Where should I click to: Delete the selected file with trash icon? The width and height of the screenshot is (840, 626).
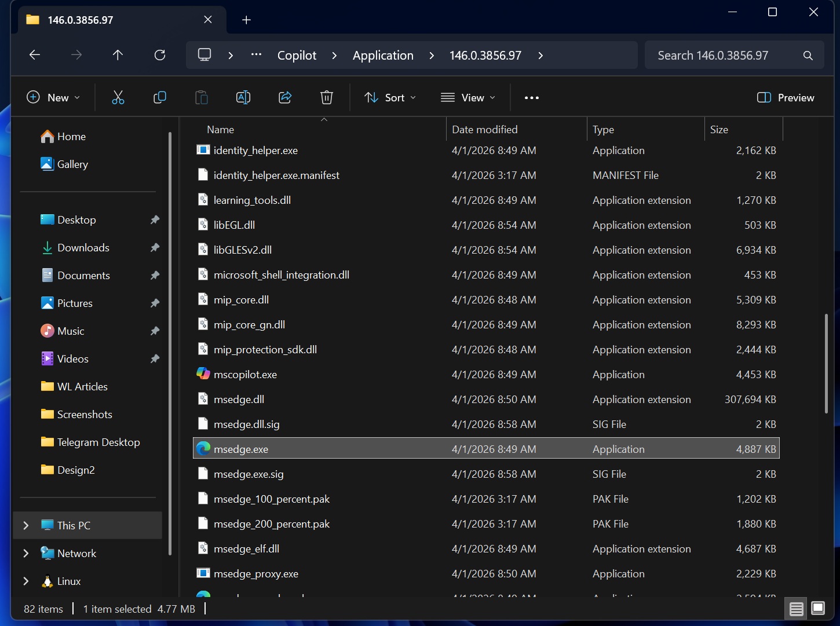[327, 97]
